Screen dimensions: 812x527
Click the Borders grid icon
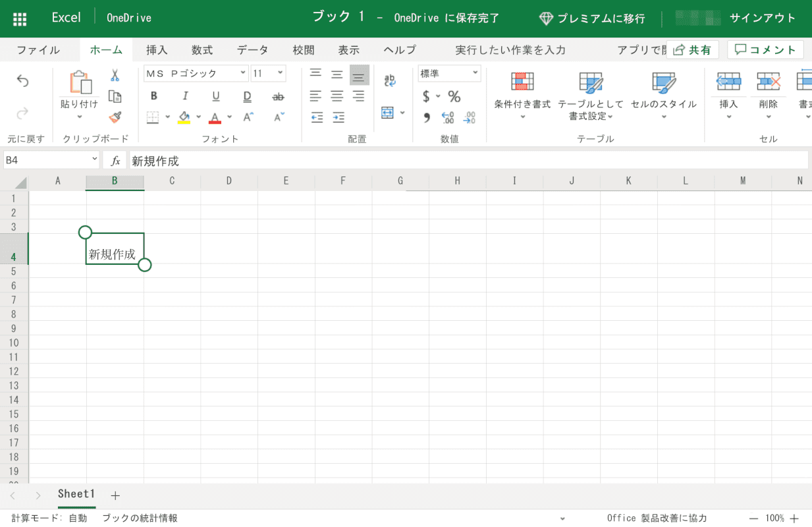point(153,117)
